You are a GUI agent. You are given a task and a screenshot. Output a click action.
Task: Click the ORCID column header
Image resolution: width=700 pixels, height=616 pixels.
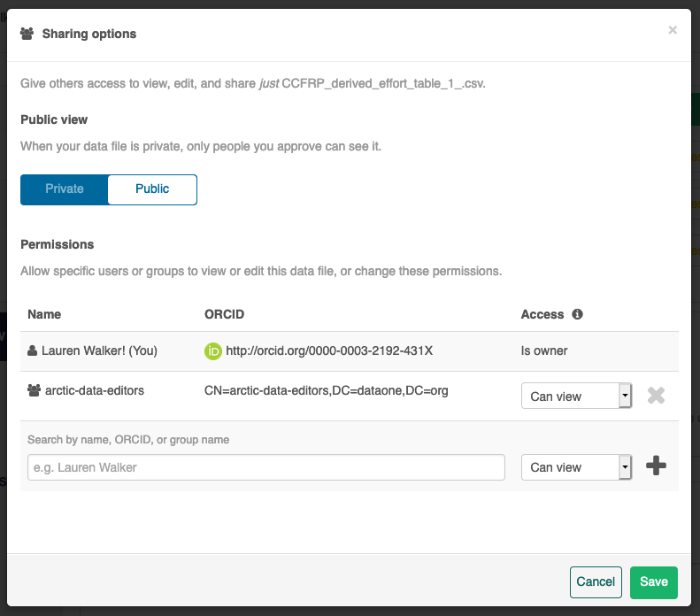224,314
